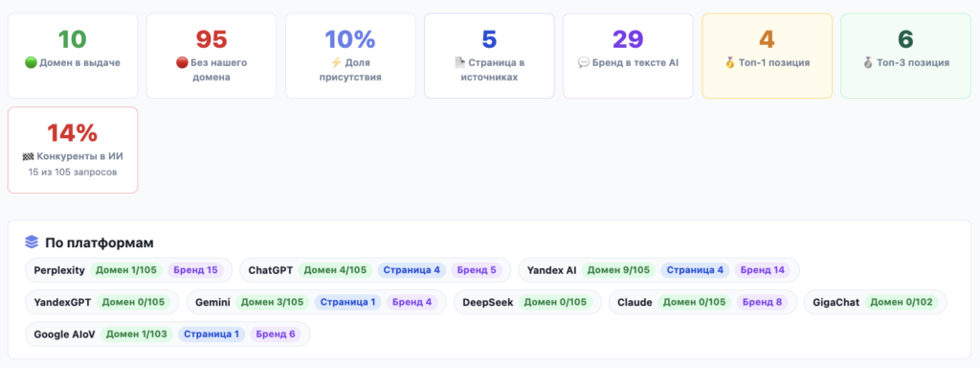This screenshot has height=368, width=980.
Task: Click Yandex AI's Домен 9/105 badge
Action: point(618,270)
